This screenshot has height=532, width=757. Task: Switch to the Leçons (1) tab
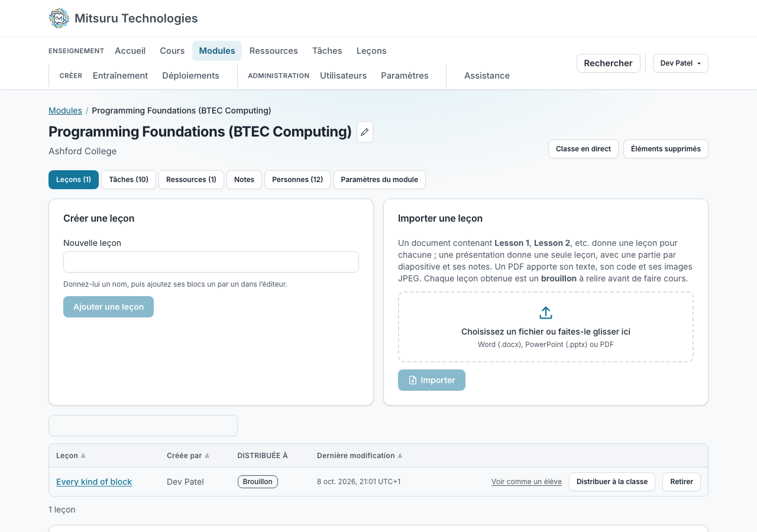pos(73,180)
